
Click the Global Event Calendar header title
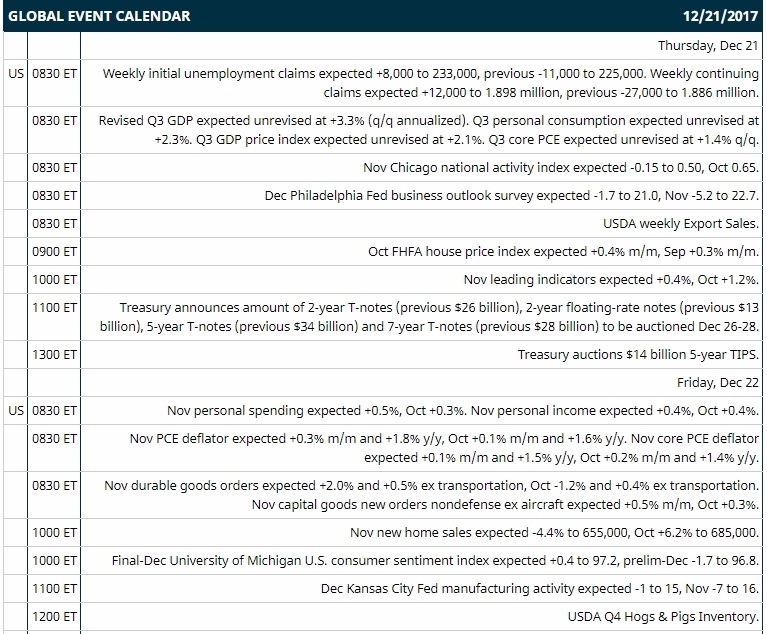pyautogui.click(x=99, y=16)
